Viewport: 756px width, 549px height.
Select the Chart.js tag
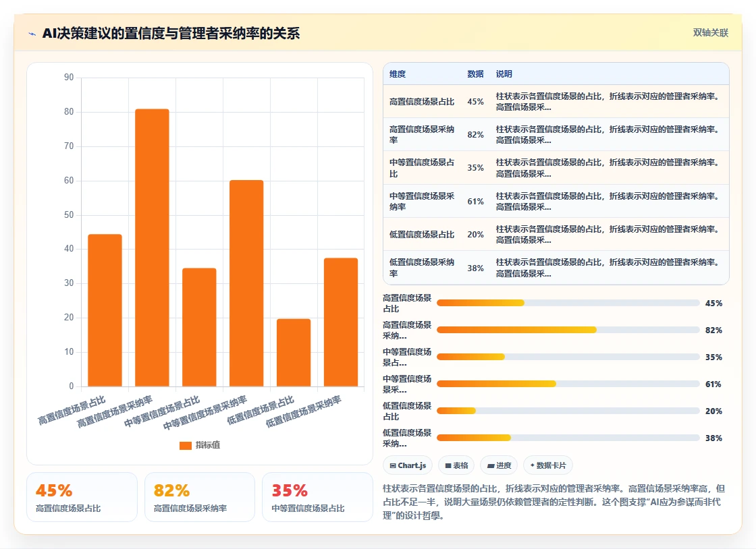408,465
